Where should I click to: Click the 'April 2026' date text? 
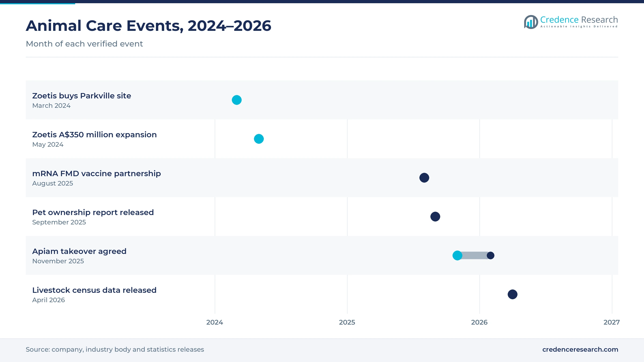point(49,300)
